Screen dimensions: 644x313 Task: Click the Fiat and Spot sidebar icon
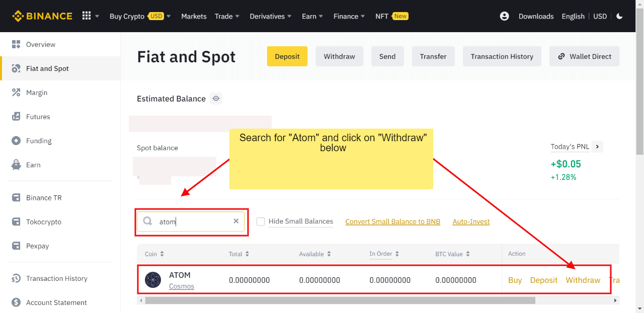[x=16, y=68]
